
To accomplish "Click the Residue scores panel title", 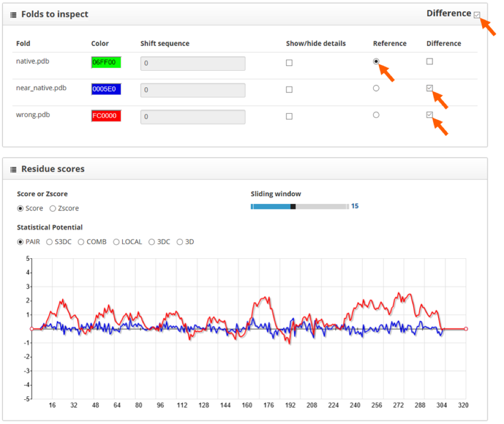I will click(53, 169).
